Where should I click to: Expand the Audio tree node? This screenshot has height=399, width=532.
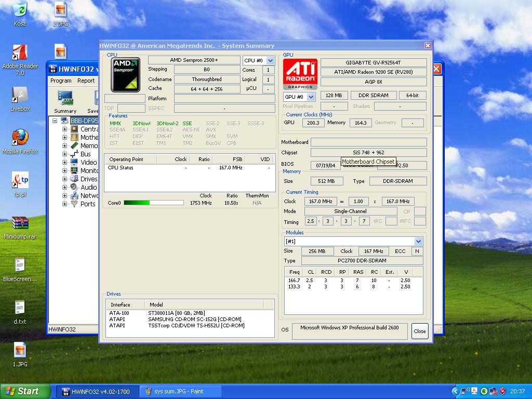tap(64, 187)
